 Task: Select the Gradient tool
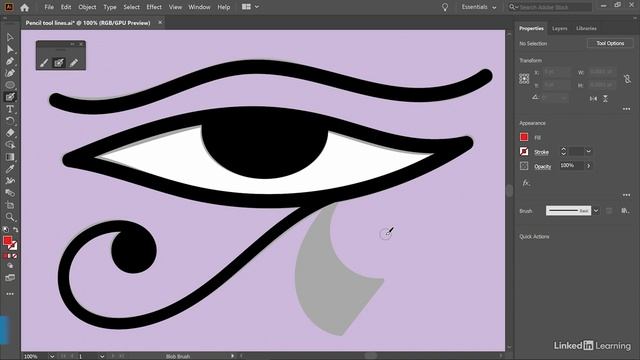(10, 157)
